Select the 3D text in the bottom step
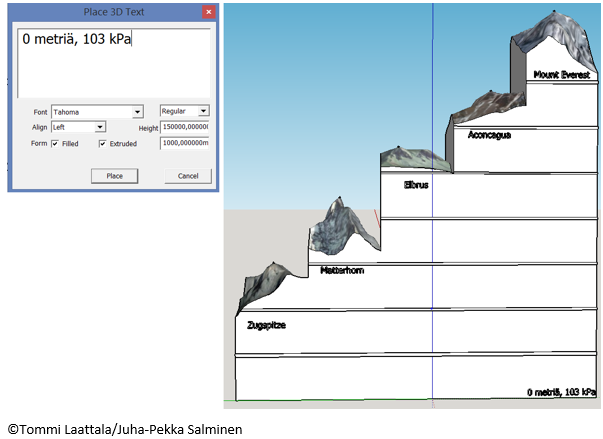Image resolution: width=603 pixels, height=439 pixels. coord(561,392)
